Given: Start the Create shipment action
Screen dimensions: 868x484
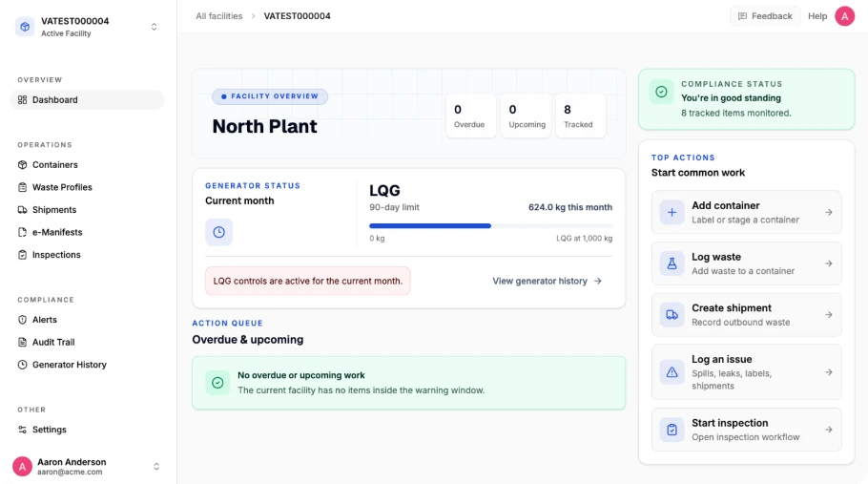Looking at the screenshot, I should [746, 314].
